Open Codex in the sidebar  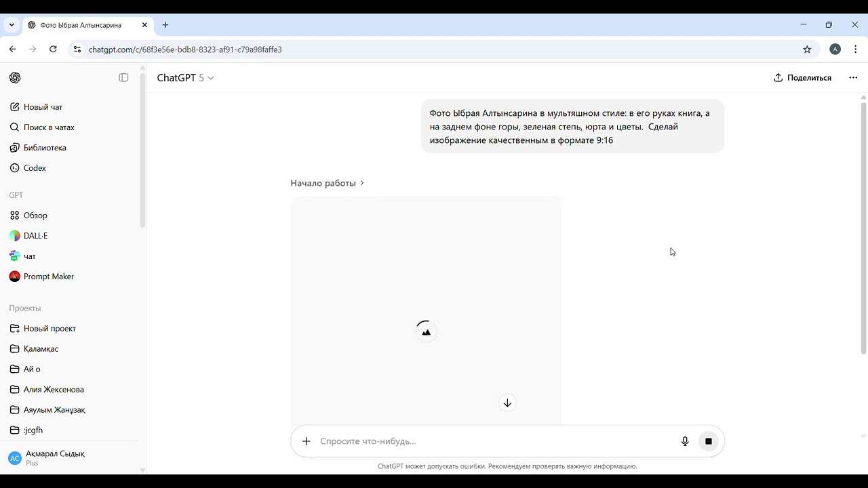[71, 168]
